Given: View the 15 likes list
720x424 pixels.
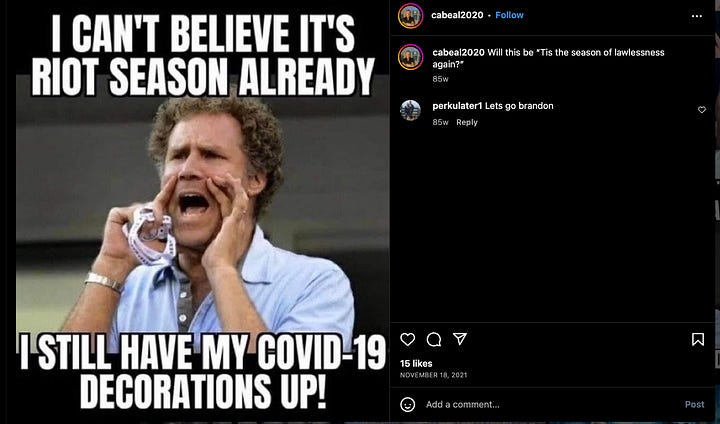Looking at the screenshot, I should click(x=416, y=363).
